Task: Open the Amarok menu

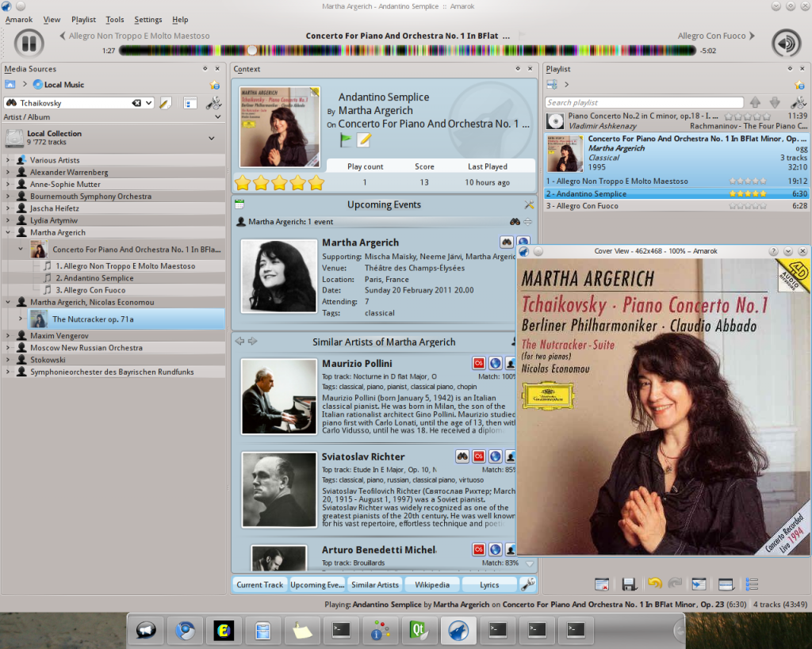Action: [19, 20]
